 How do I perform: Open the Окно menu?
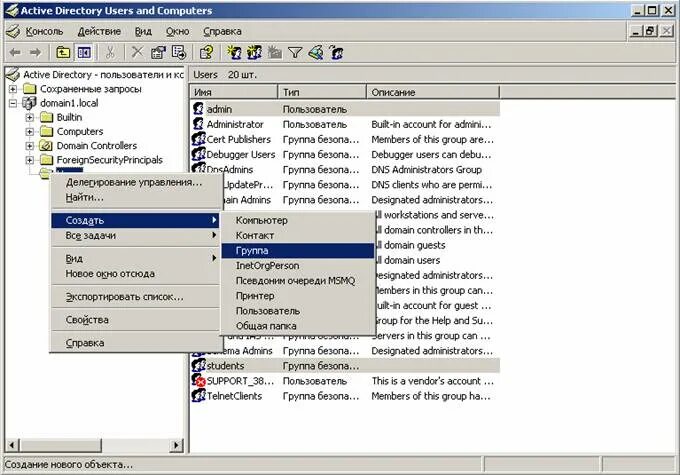click(178, 31)
